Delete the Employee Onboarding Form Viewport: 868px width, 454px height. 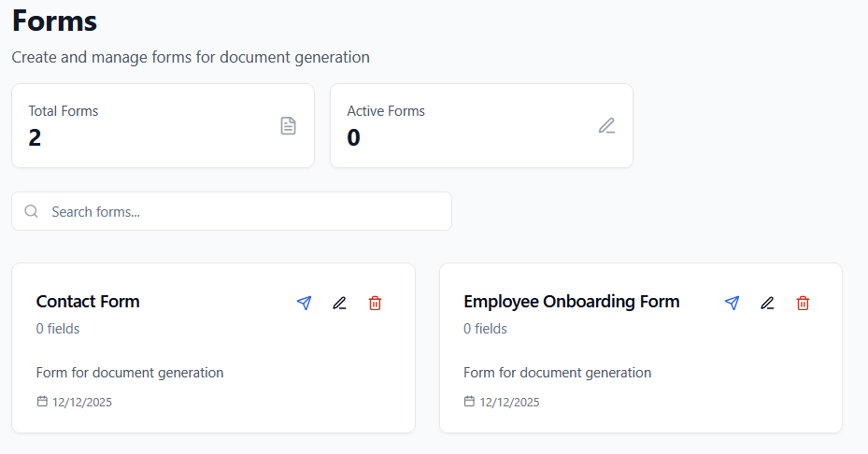(x=803, y=303)
